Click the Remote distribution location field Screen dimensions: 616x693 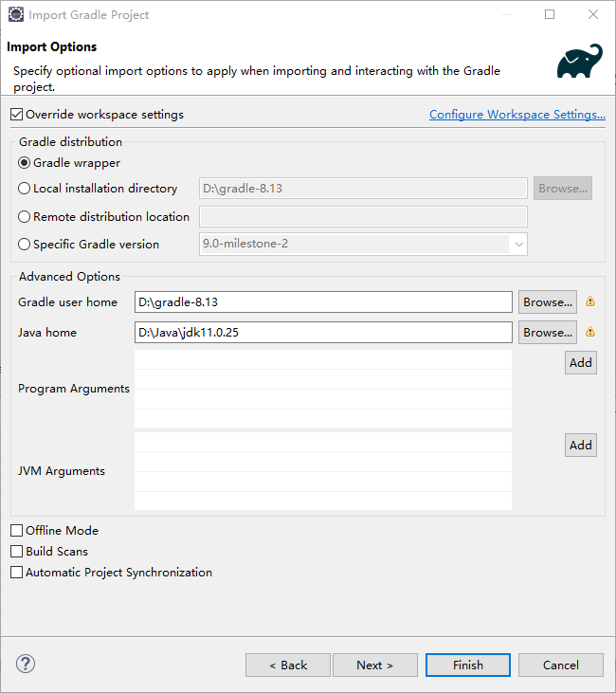pos(363,217)
